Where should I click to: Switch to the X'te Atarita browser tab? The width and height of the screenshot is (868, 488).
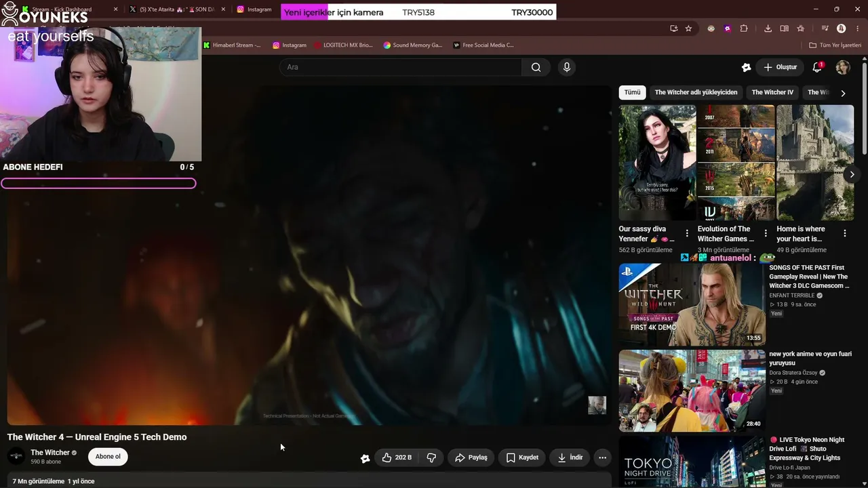click(177, 9)
